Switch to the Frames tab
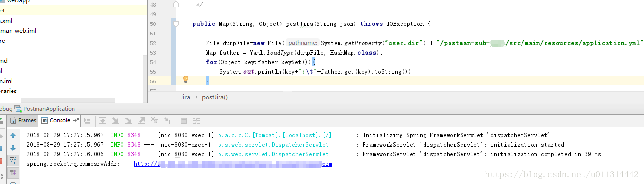This screenshot has height=184, width=644. tap(22, 120)
